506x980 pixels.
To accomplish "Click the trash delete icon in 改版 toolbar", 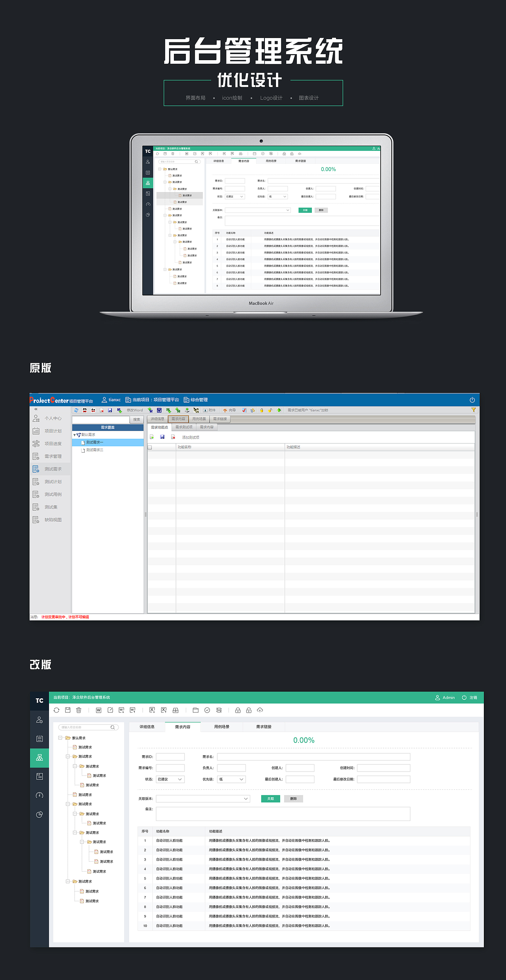I will [x=79, y=710].
